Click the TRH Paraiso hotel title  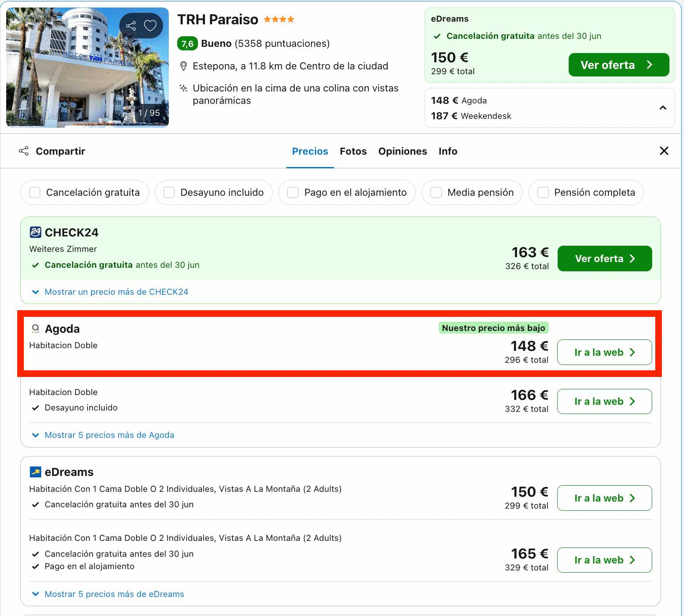pos(218,19)
